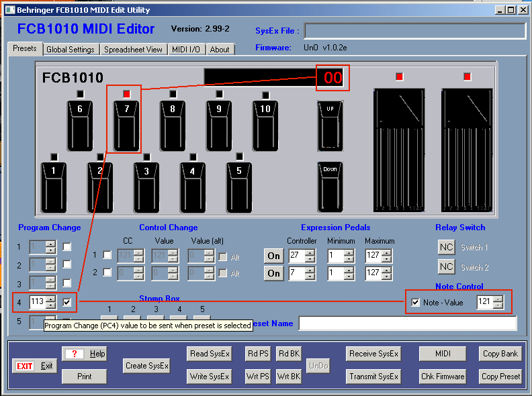The width and height of the screenshot is (532, 396).
Task: Select footswitch pedal 6
Action: click(x=80, y=126)
